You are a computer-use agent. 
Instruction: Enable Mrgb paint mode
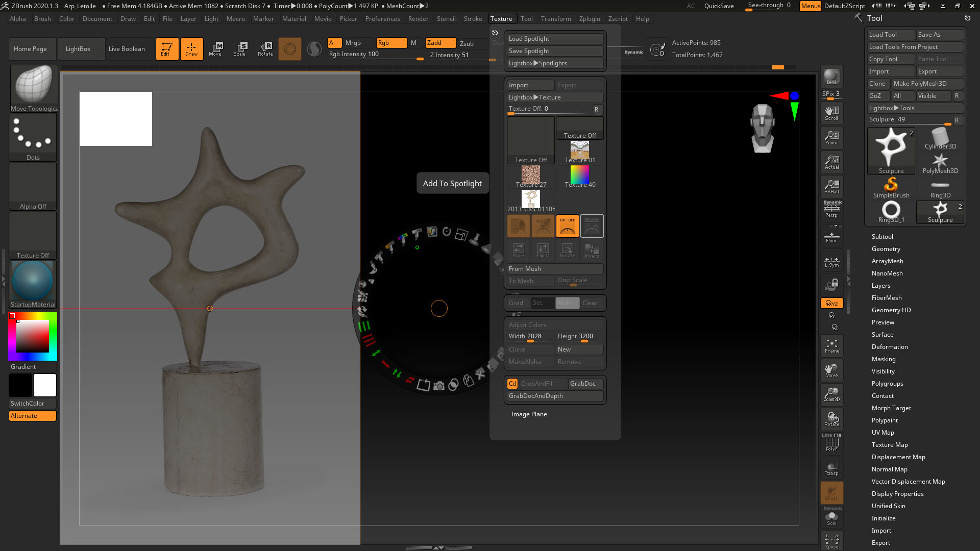pos(353,43)
